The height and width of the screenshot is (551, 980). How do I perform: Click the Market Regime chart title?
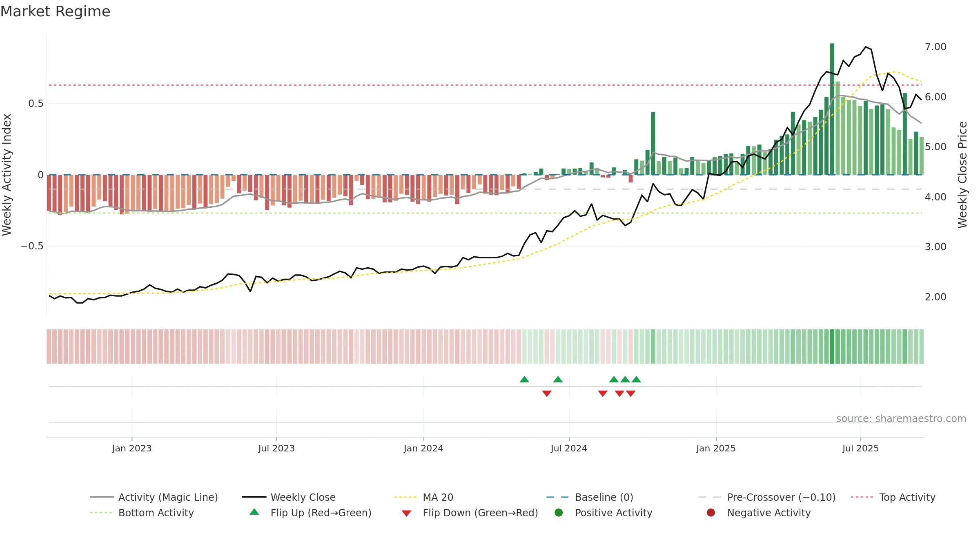pos(55,11)
